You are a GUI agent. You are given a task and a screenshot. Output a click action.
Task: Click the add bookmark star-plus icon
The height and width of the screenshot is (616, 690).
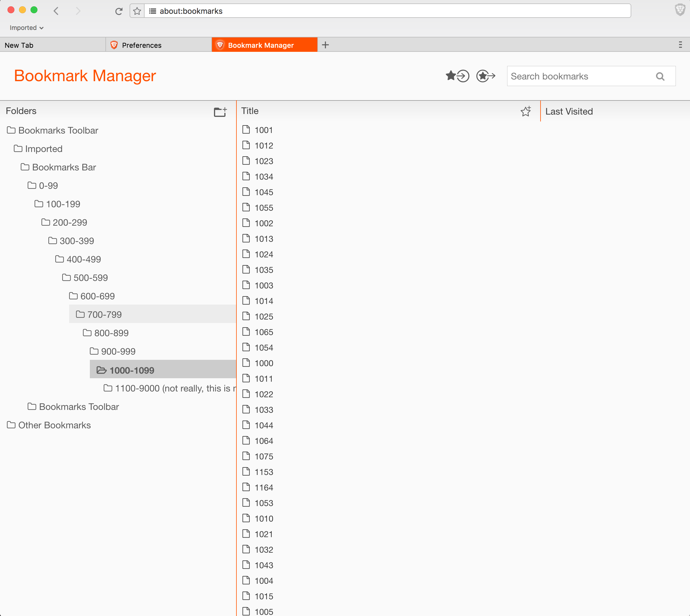tap(526, 111)
